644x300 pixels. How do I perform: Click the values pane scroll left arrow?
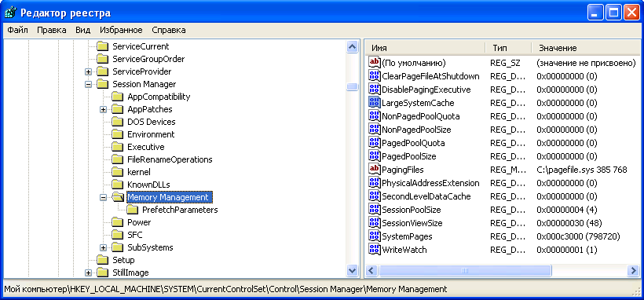click(x=371, y=270)
